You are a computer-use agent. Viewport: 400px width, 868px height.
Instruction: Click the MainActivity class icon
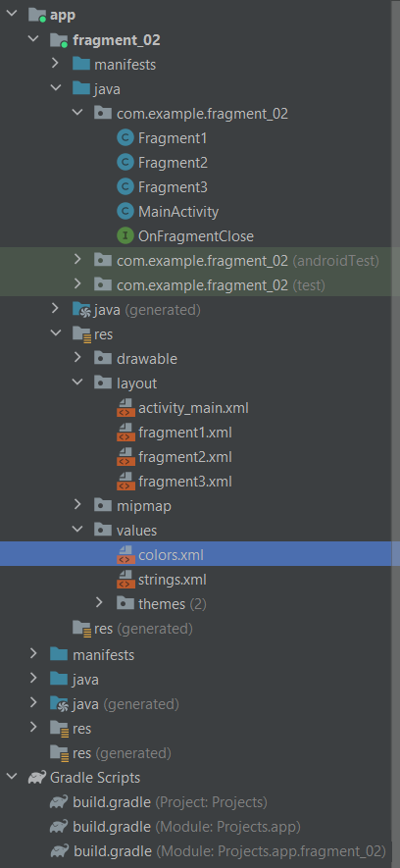[x=125, y=211]
